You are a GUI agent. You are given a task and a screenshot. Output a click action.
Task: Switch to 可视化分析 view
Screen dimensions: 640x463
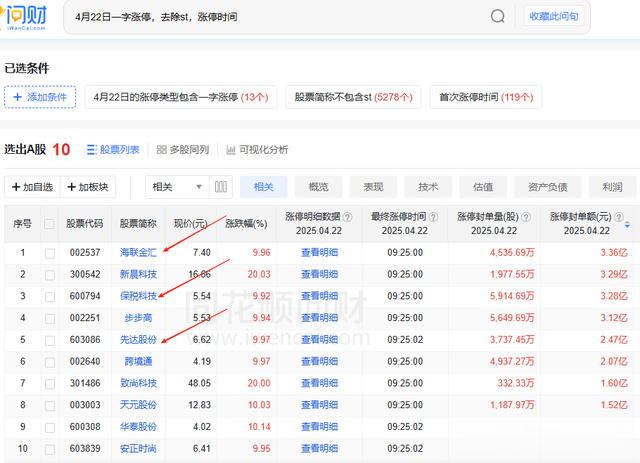pos(257,150)
